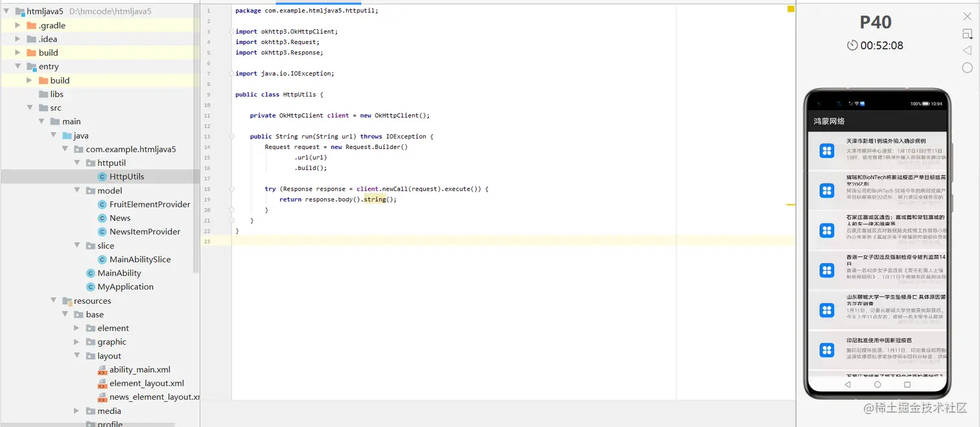
Task: Click the 00:52:08 timer text
Action: pos(881,45)
